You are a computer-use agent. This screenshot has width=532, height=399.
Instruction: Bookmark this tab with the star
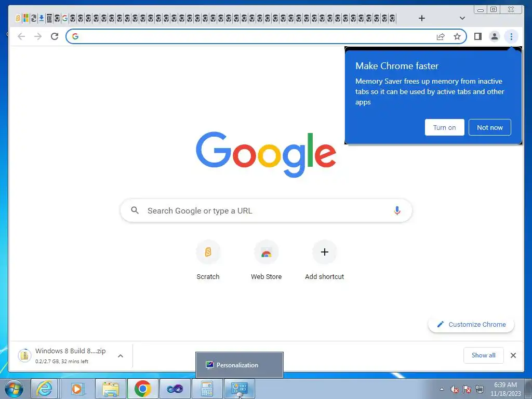(x=457, y=37)
